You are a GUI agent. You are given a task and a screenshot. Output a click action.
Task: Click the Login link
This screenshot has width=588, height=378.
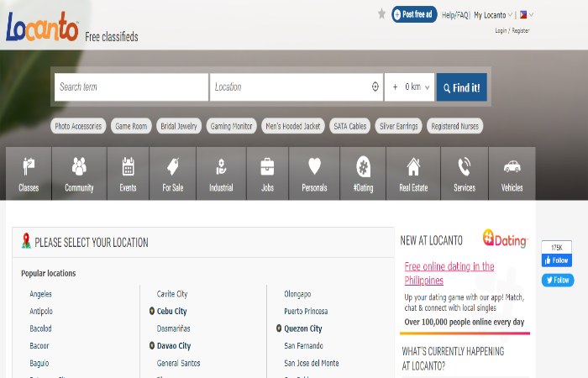pyautogui.click(x=501, y=31)
